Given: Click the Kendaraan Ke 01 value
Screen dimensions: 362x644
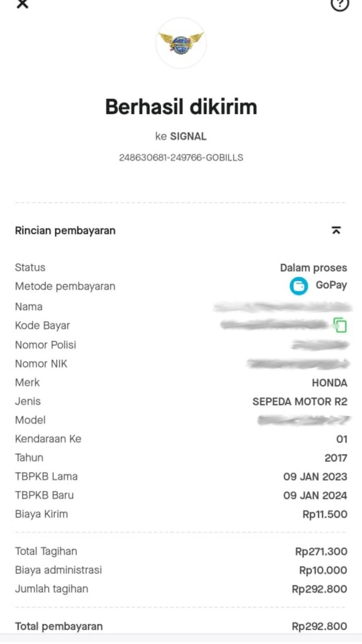Looking at the screenshot, I should pyautogui.click(x=341, y=439).
